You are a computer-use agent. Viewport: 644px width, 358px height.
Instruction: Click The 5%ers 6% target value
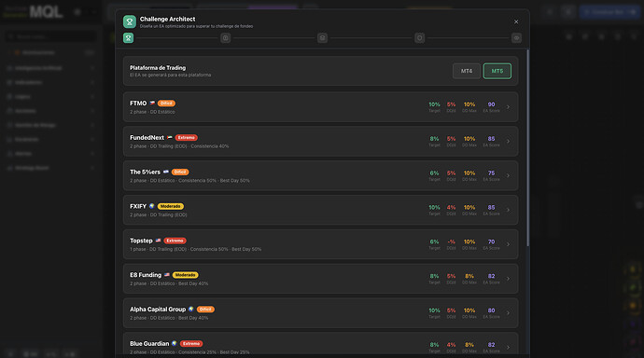click(x=434, y=173)
